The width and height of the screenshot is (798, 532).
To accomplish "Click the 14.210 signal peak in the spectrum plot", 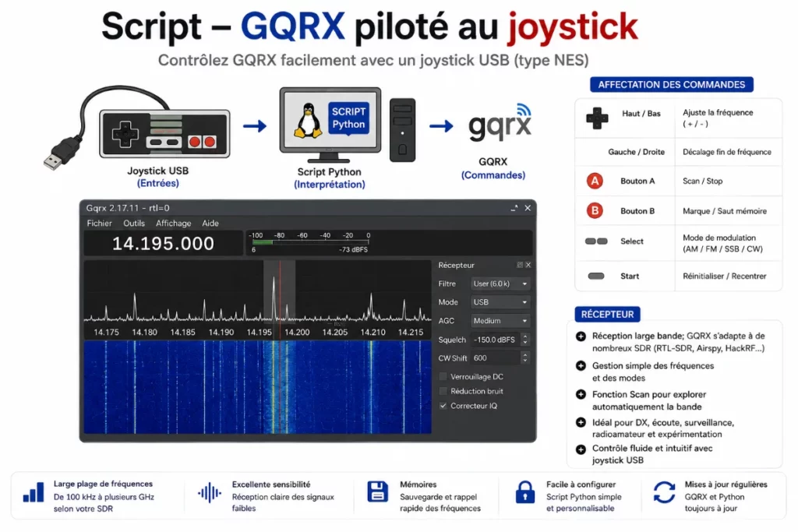I will pos(371,305).
